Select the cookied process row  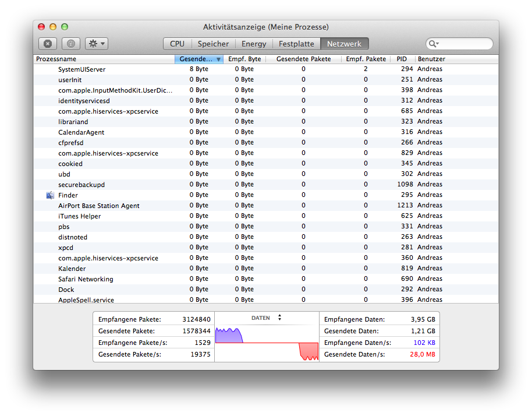click(266, 163)
